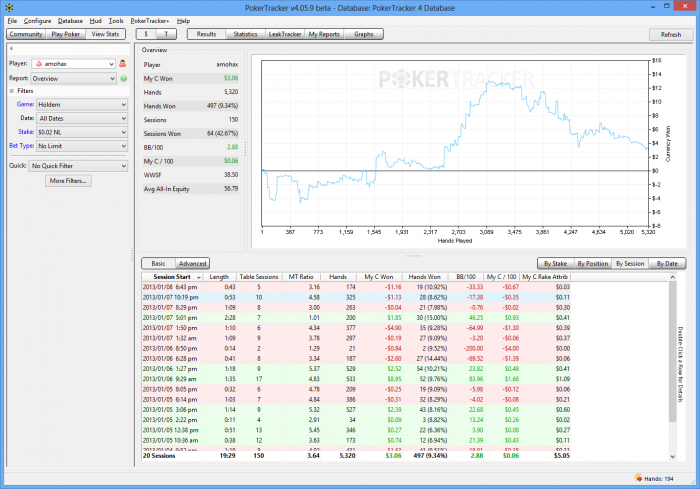
Task: Click the horizontal splitter handle below the graph
Action: tap(412, 256)
